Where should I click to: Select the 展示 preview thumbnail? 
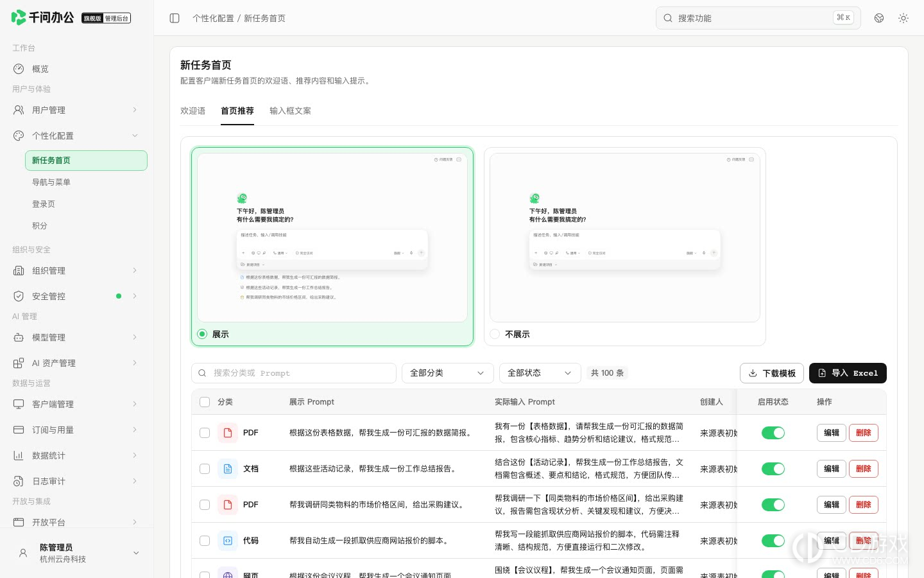click(332, 238)
